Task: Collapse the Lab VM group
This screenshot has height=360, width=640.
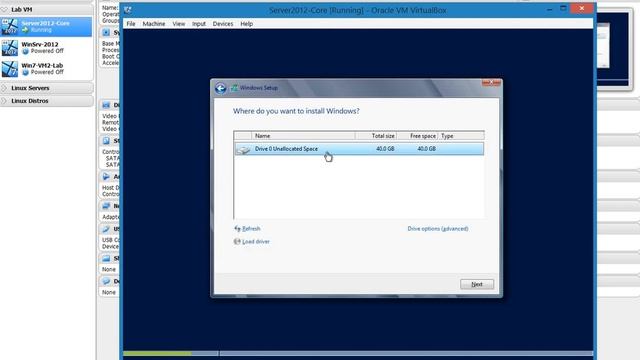Action: click(4, 9)
